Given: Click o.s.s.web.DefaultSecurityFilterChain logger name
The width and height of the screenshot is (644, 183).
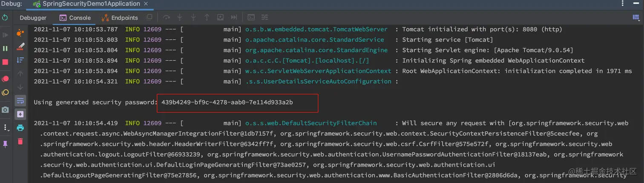Looking at the screenshot, I should 311,123.
